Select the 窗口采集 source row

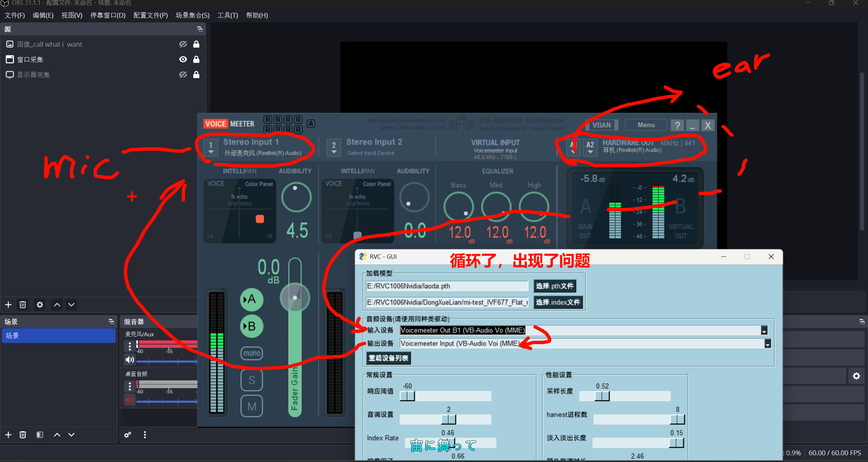[x=103, y=60]
